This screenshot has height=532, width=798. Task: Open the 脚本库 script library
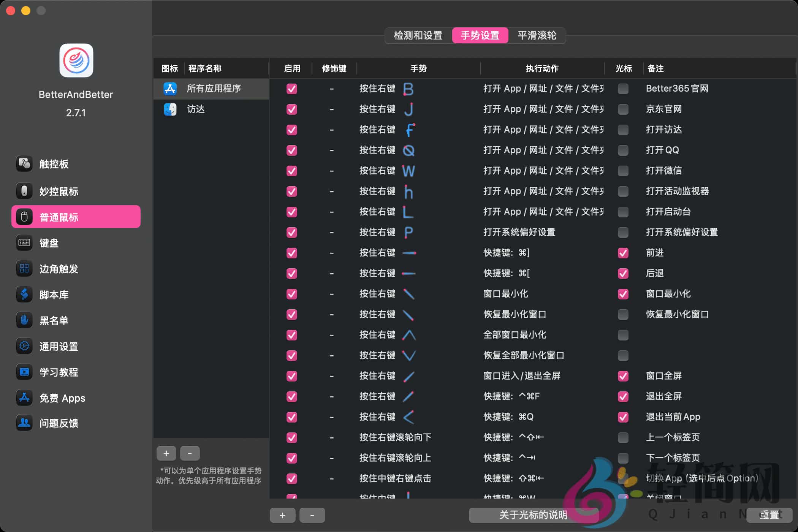(54, 294)
